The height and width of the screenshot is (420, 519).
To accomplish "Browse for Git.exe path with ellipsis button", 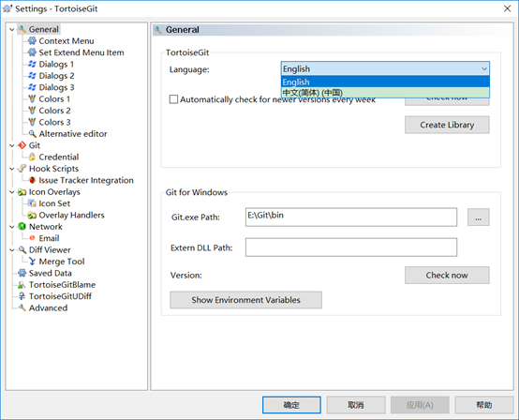I will point(479,217).
